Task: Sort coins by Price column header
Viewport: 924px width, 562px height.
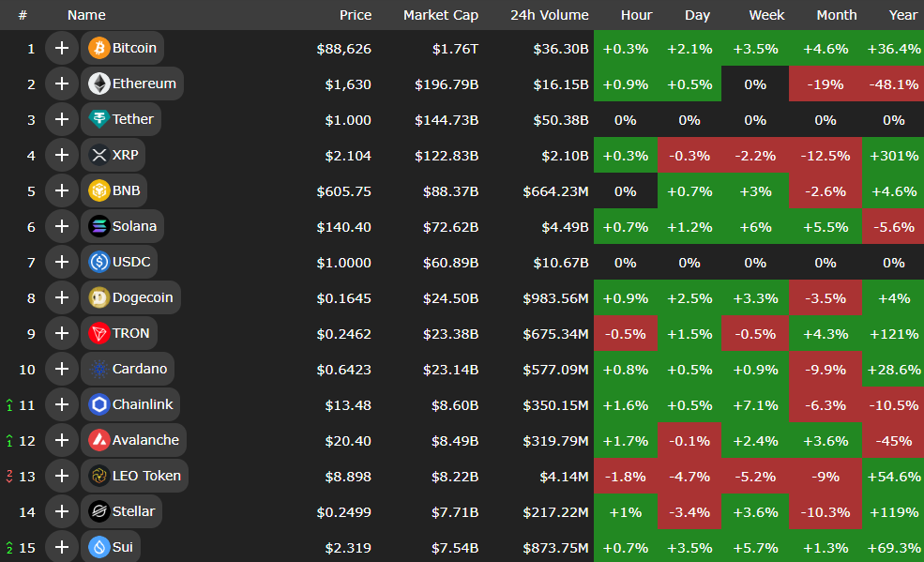Action: click(x=355, y=15)
